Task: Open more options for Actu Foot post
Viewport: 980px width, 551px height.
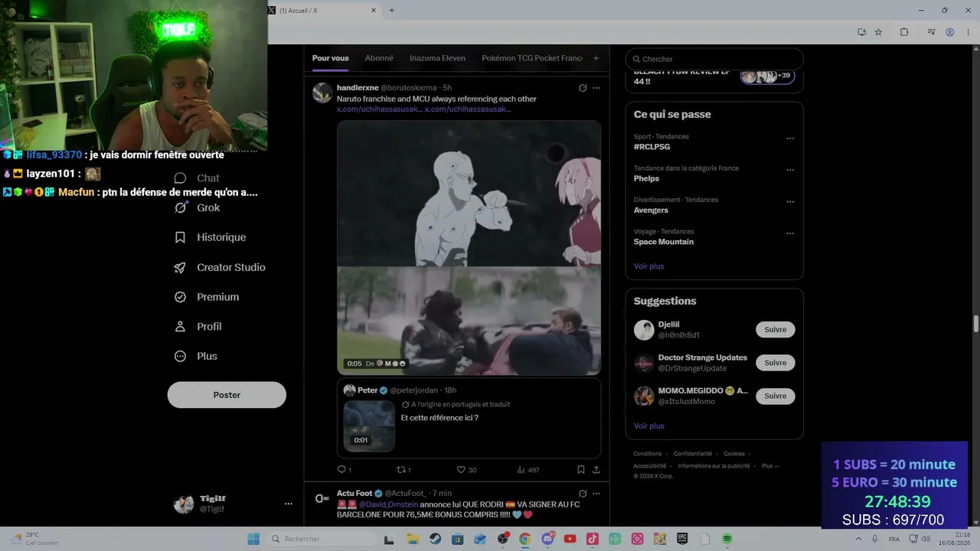Action: 596,494
